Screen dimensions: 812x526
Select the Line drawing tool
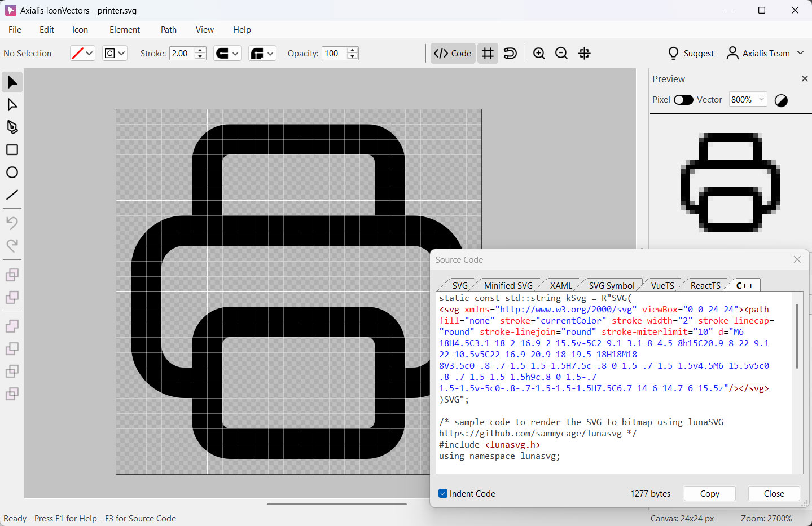12,195
